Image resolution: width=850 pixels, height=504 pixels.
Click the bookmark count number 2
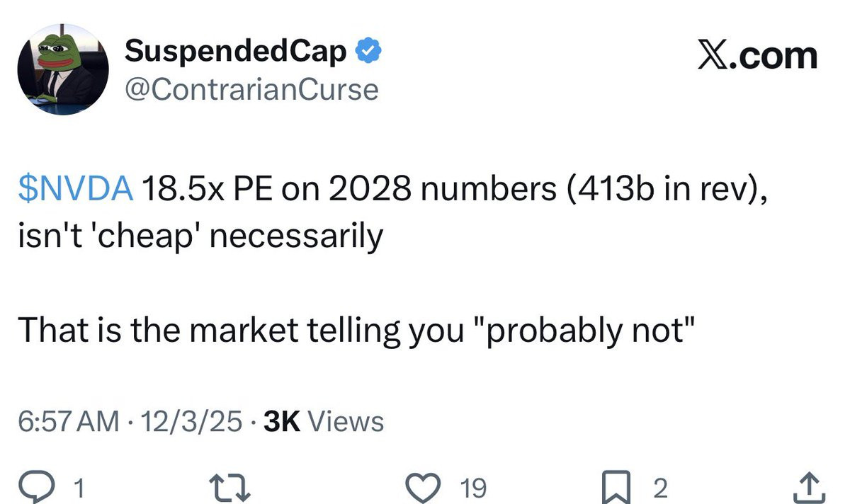click(659, 488)
